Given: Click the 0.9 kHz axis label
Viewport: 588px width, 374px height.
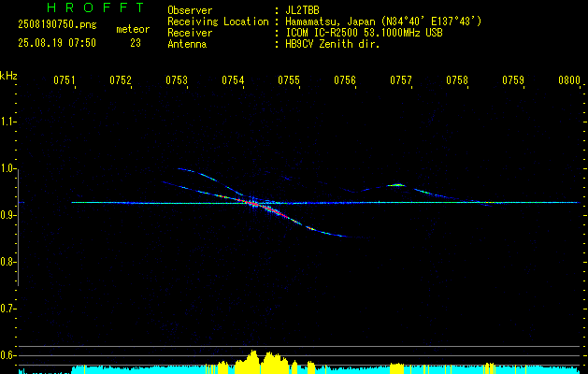Looking at the screenshot, I should pos(7,215).
